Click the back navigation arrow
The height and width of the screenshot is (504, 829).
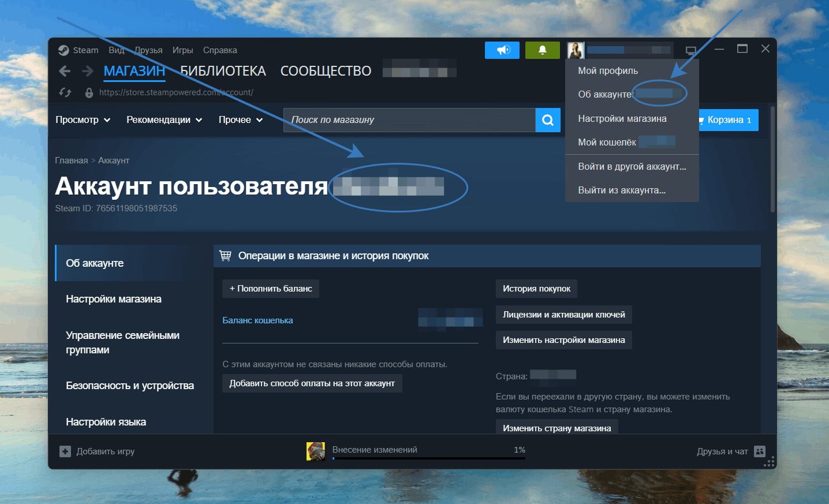[x=64, y=70]
